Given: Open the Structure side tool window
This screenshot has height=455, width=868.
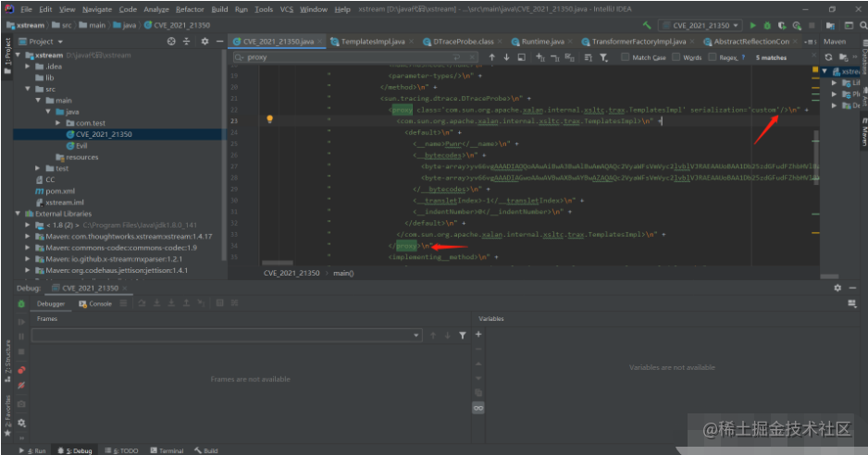Looking at the screenshot, I should (7, 360).
